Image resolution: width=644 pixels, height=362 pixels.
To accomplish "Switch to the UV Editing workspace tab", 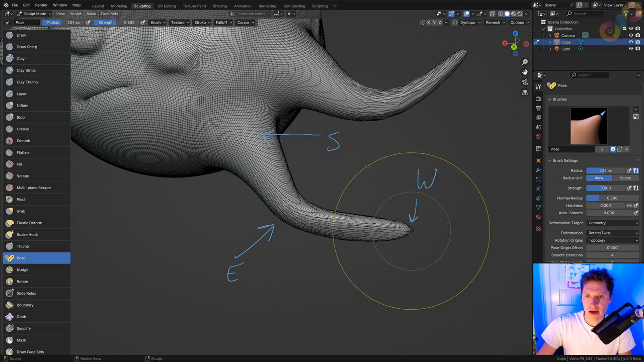I will (x=167, y=6).
